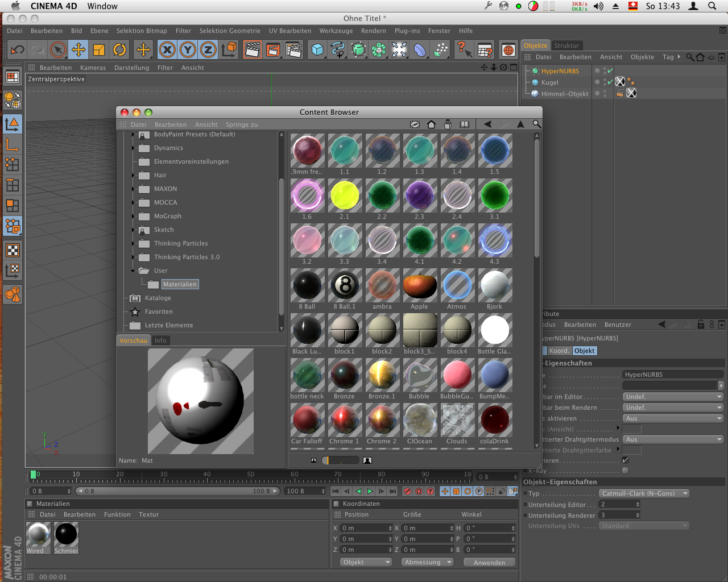This screenshot has width=728, height=582.
Task: Add a deformer object
Action: click(x=420, y=50)
